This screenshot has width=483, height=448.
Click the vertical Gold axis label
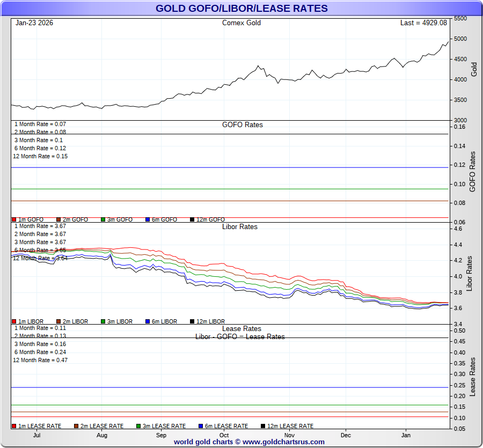tap(474, 69)
